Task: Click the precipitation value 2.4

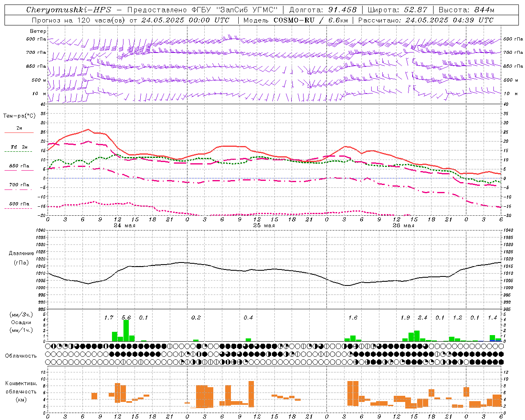Action: point(422,318)
